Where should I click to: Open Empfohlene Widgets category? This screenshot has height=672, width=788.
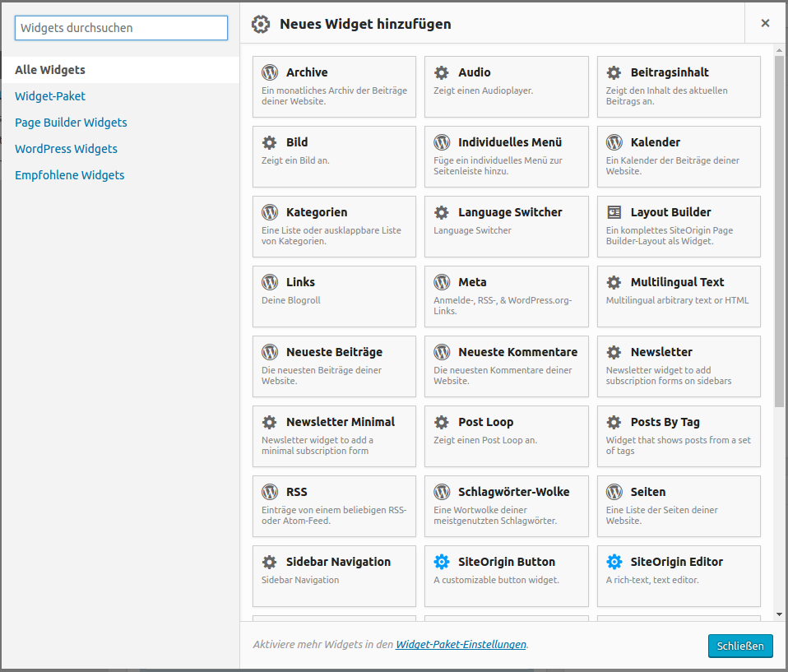coord(69,175)
